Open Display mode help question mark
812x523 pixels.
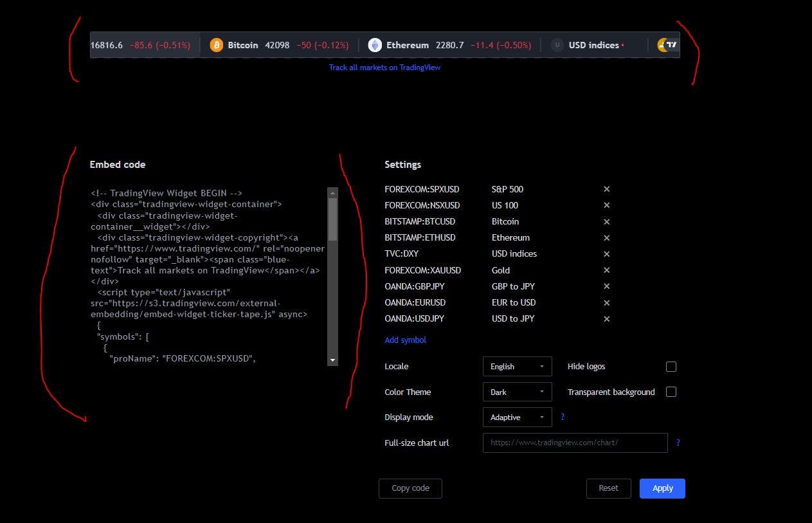point(563,417)
